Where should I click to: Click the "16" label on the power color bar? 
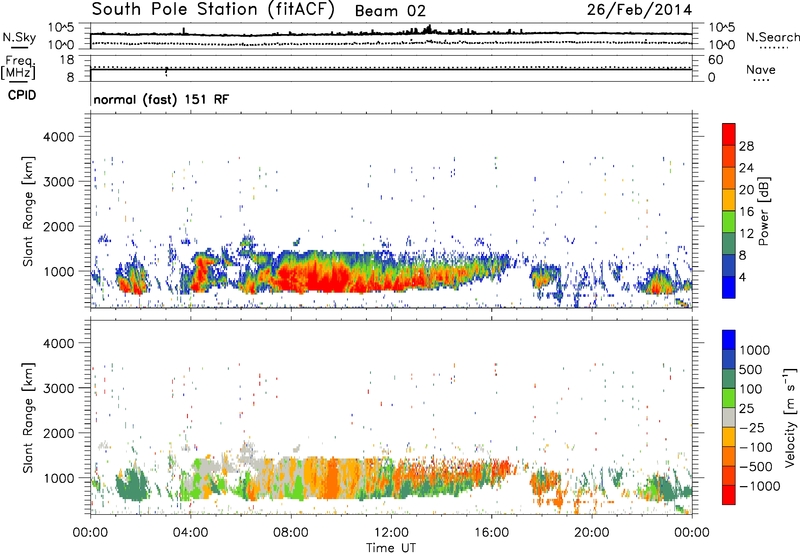[746, 212]
